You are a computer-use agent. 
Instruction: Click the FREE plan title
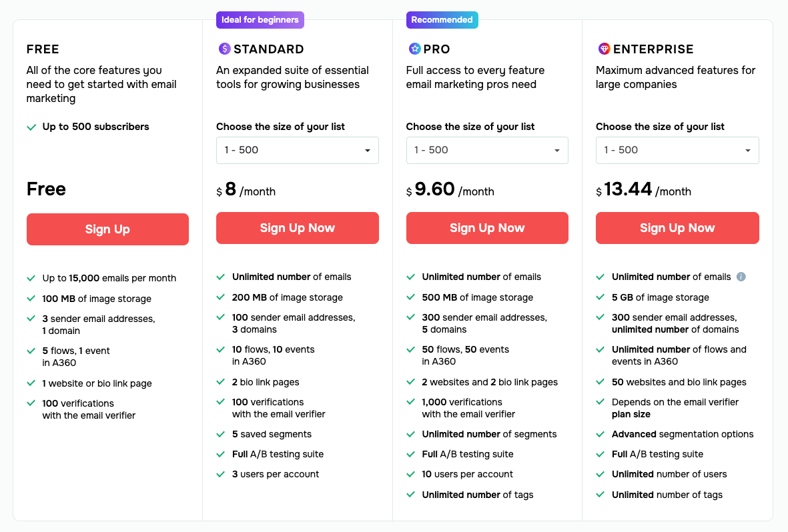click(43, 49)
